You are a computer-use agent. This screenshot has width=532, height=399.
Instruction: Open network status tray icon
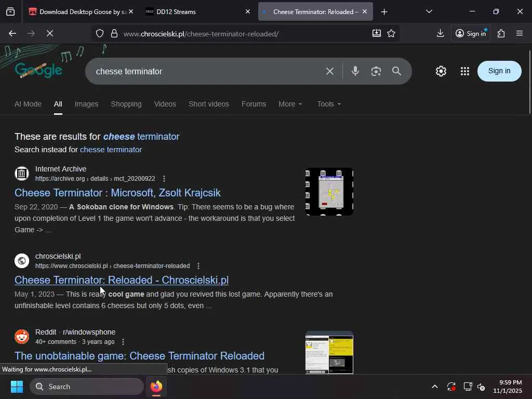tap(468, 387)
